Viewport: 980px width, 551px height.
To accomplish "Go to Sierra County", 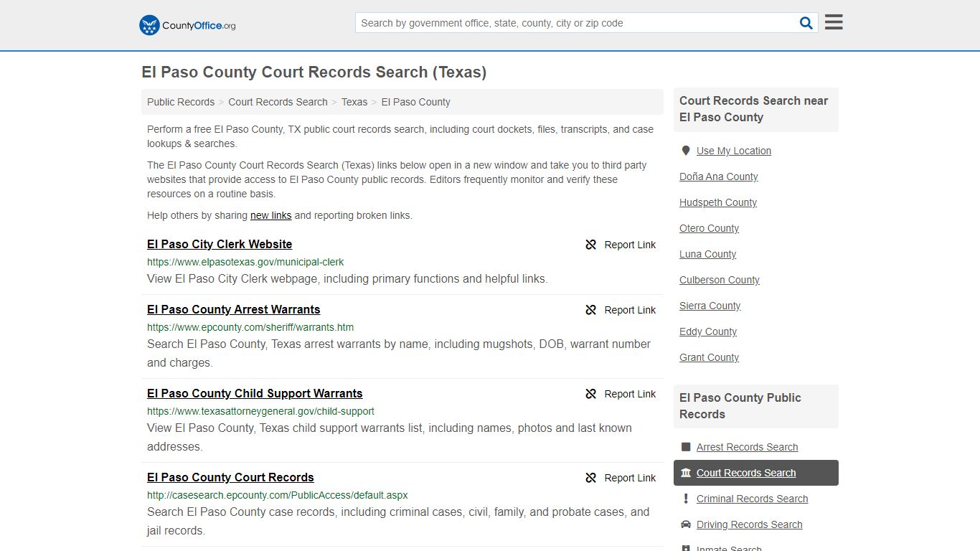I will [x=710, y=306].
